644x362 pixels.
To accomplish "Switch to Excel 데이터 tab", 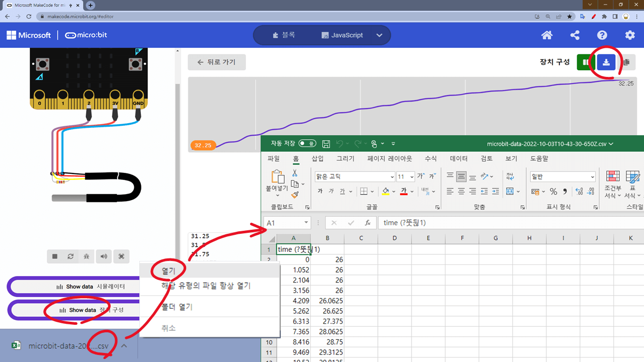I will (x=459, y=158).
